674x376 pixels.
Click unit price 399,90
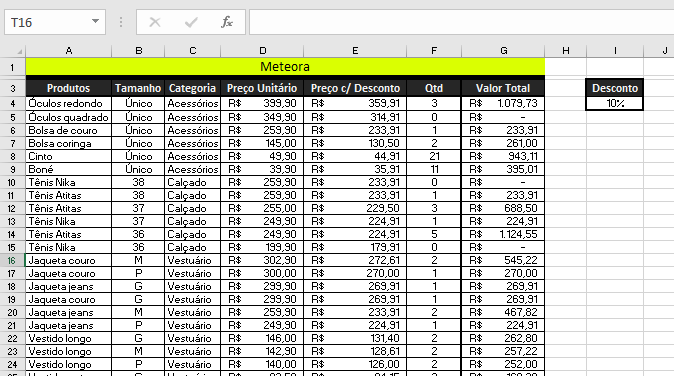262,104
